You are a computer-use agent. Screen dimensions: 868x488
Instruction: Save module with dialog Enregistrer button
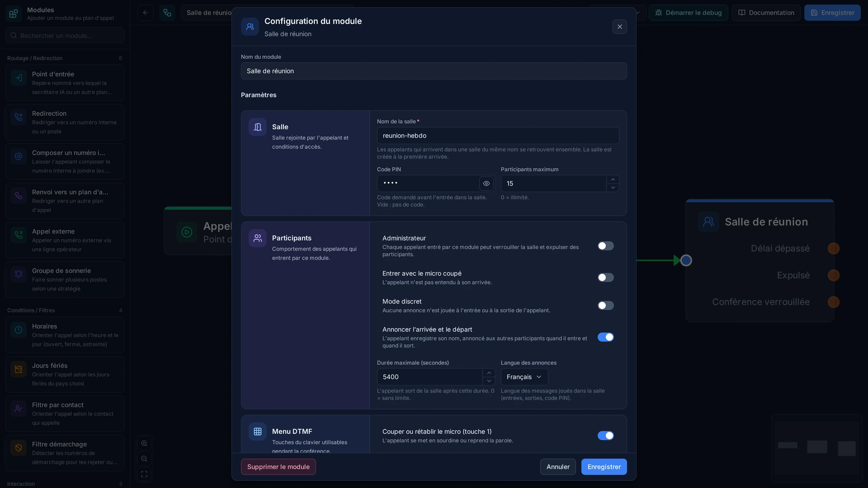click(604, 467)
